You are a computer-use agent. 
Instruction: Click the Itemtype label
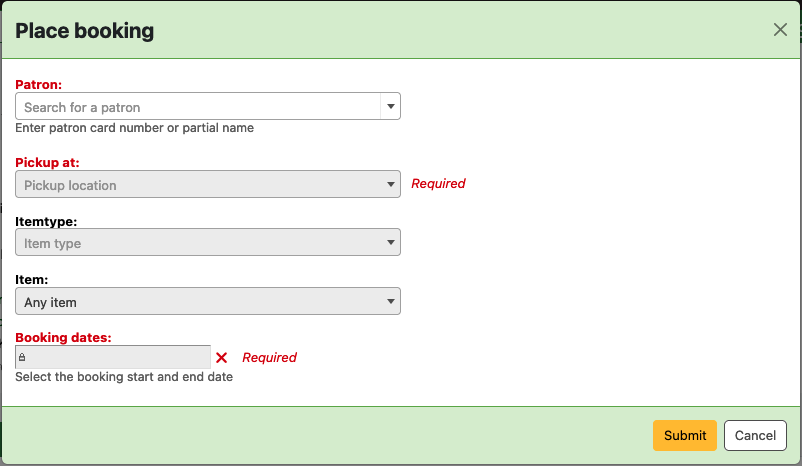(x=46, y=221)
